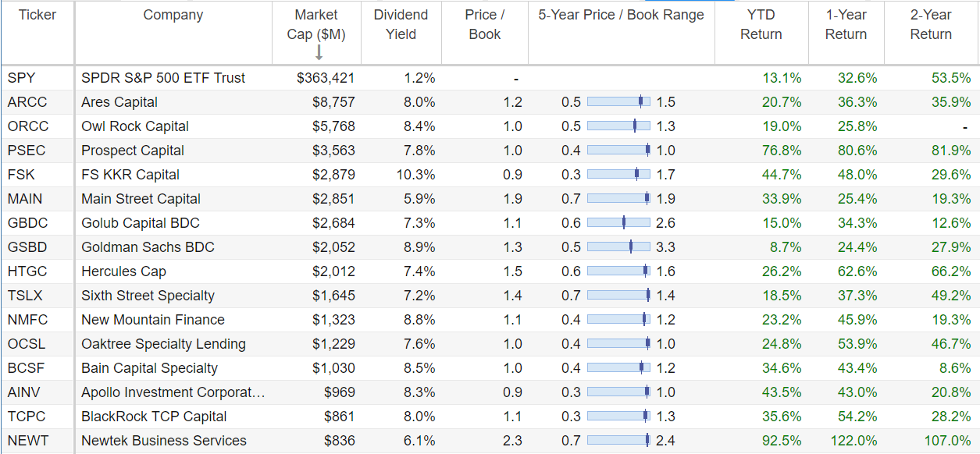Click the $8,757 market cap value

coord(333,102)
